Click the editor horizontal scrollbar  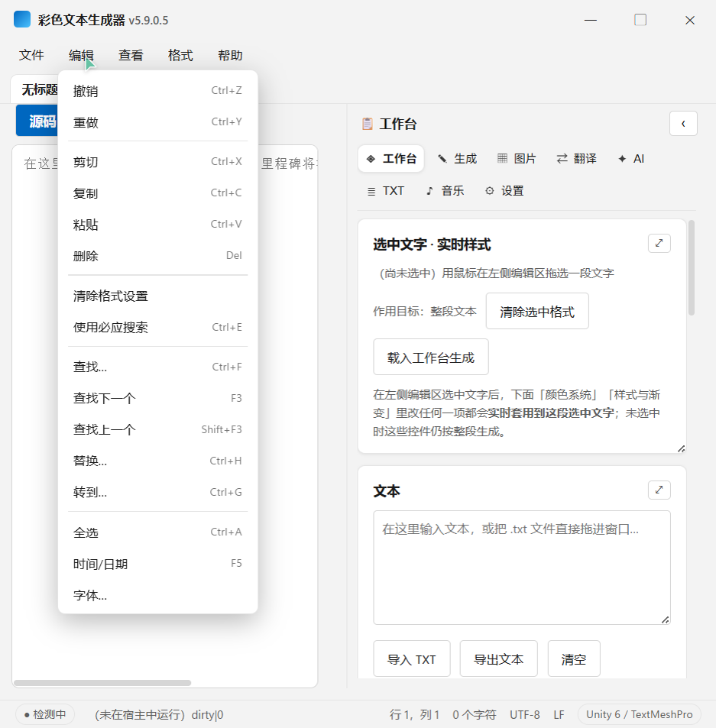pos(102,683)
